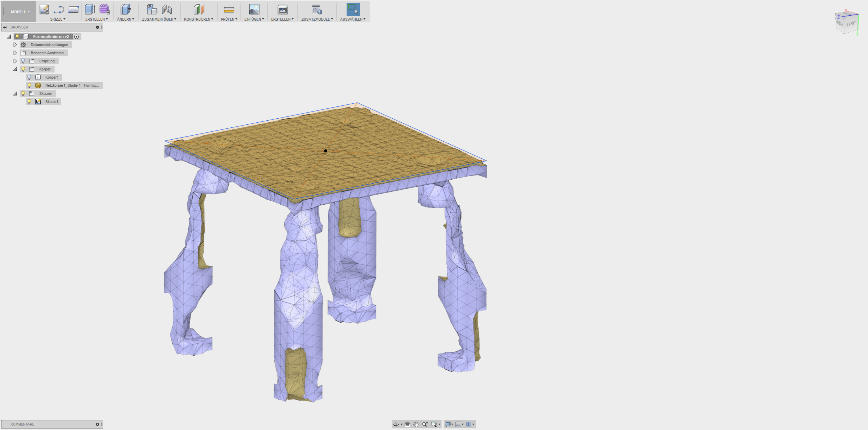The height and width of the screenshot is (430, 868).
Task: Click the create sketch icon
Action: point(44,9)
